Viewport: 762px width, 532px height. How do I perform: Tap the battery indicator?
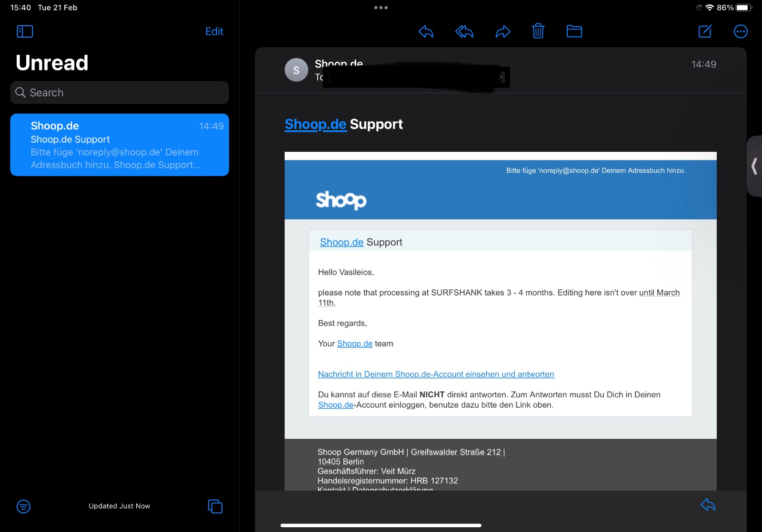744,8
